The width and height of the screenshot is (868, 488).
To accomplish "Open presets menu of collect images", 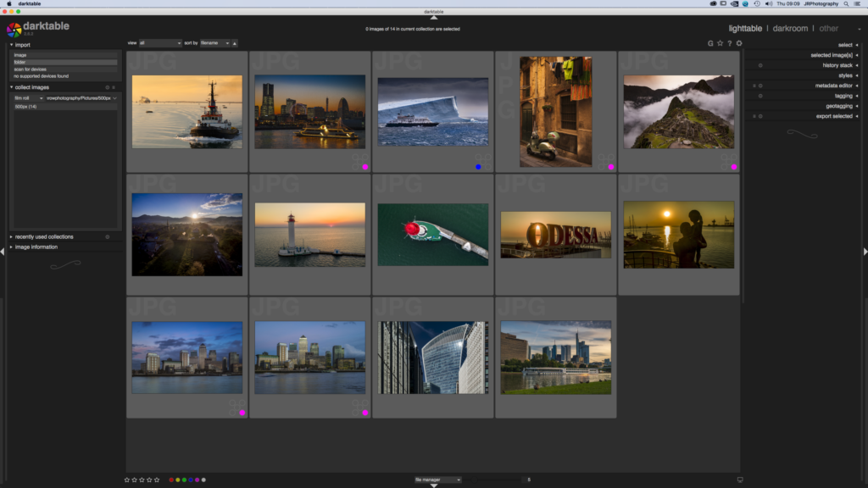I will [x=114, y=87].
